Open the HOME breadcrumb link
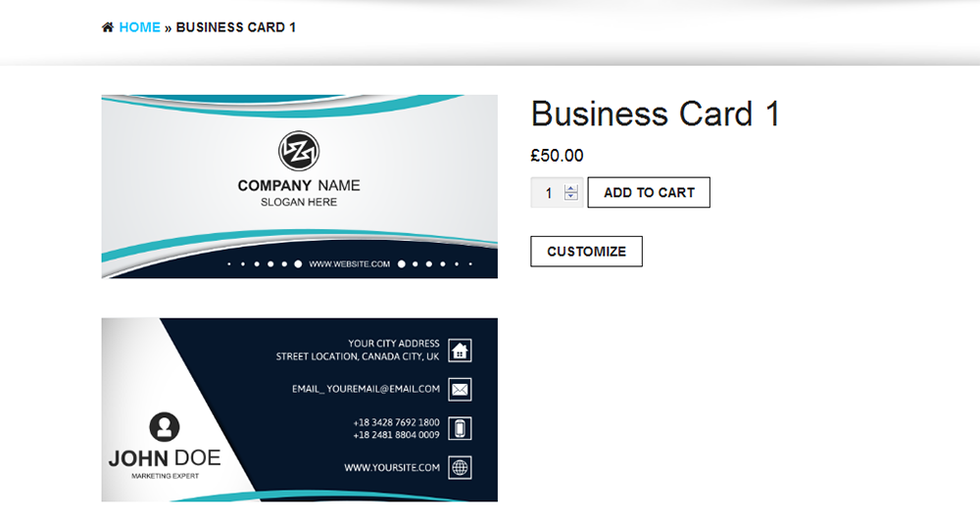The width and height of the screenshot is (980, 525). [139, 27]
